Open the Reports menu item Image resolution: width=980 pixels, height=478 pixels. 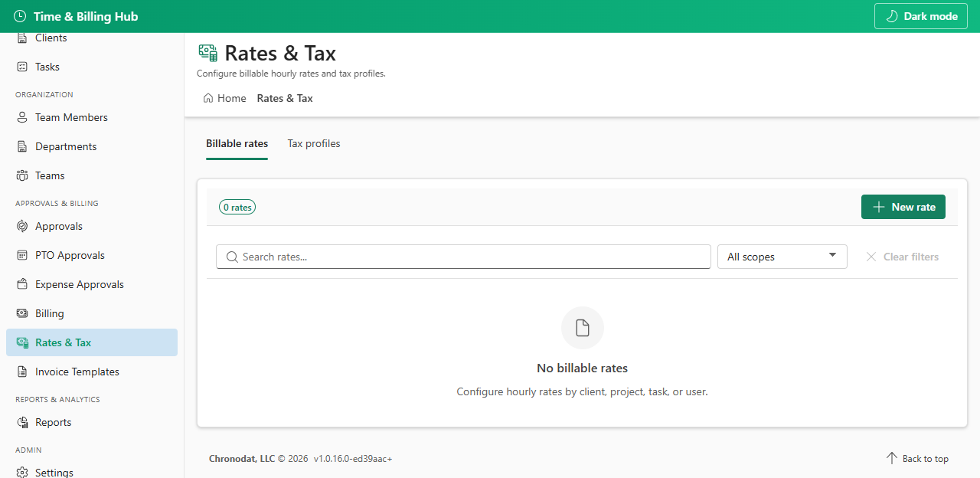[x=92, y=422]
